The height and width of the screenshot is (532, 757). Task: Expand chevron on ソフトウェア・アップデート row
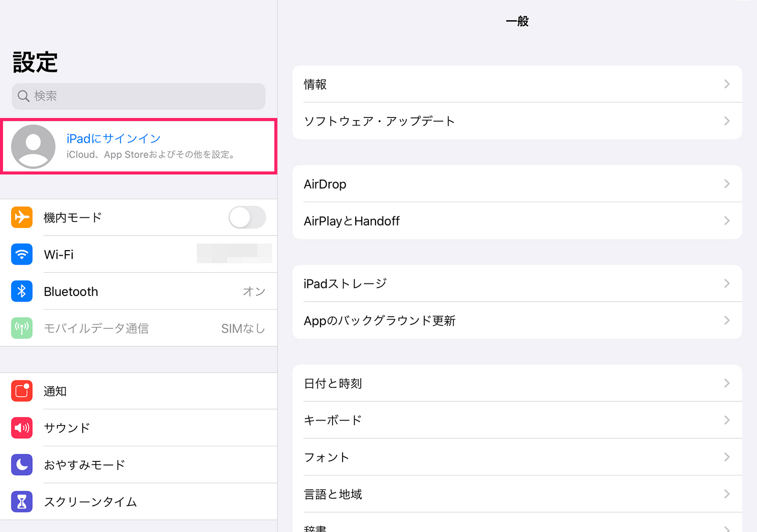point(727,121)
